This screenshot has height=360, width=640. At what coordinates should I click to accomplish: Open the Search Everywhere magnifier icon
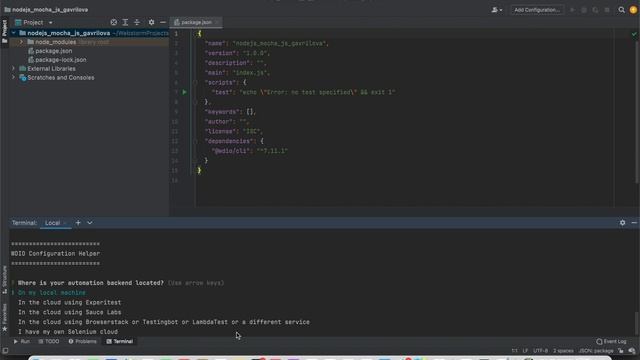click(x=621, y=10)
